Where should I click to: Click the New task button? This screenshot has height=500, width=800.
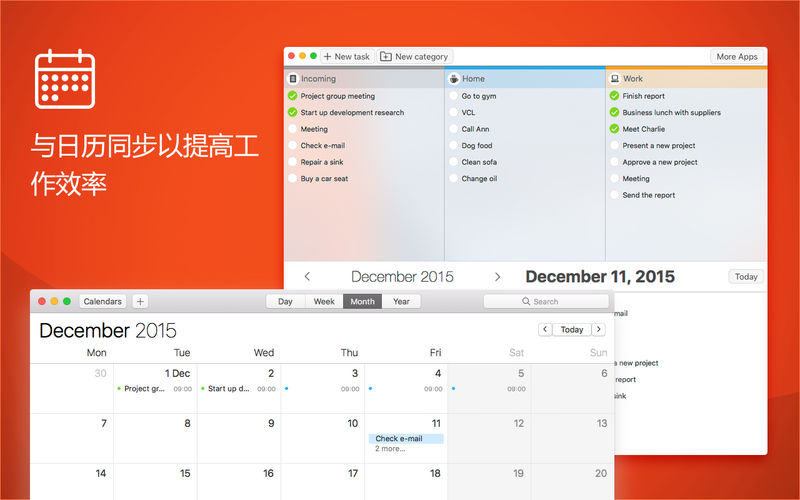347,56
